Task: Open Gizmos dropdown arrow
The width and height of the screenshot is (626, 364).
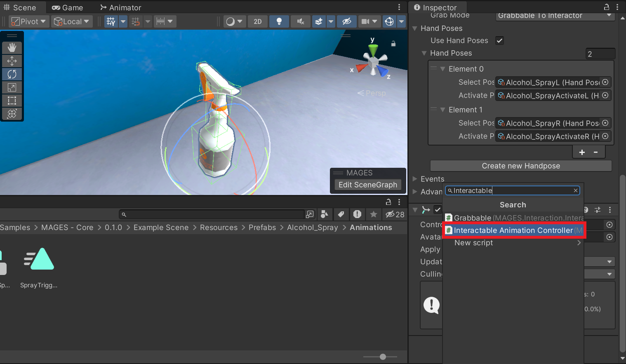Action: pos(401,21)
